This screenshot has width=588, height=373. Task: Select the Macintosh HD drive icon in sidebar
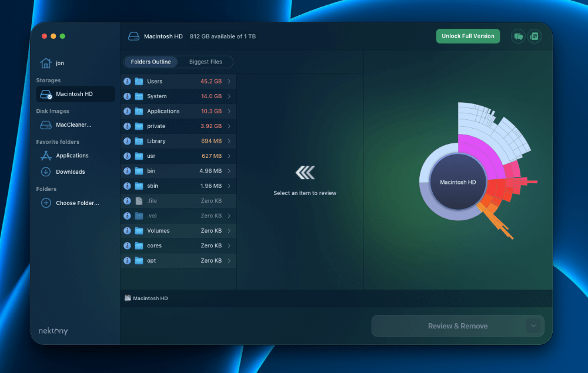(46, 94)
